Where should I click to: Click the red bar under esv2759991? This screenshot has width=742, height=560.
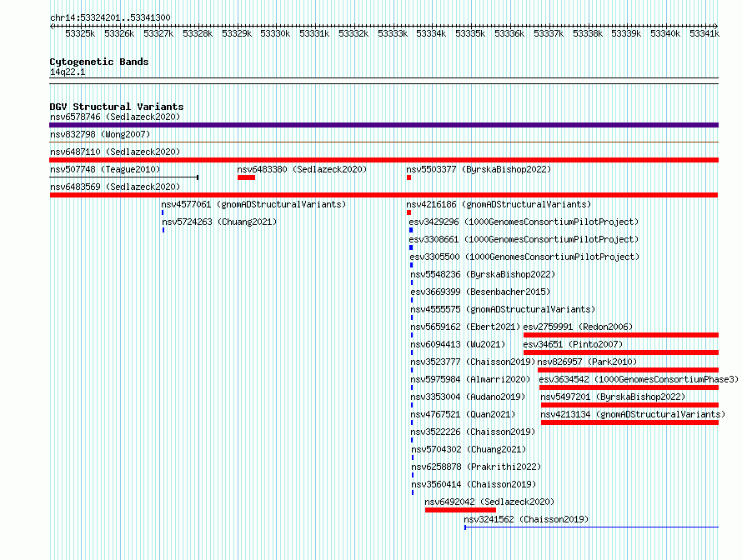tap(621, 335)
